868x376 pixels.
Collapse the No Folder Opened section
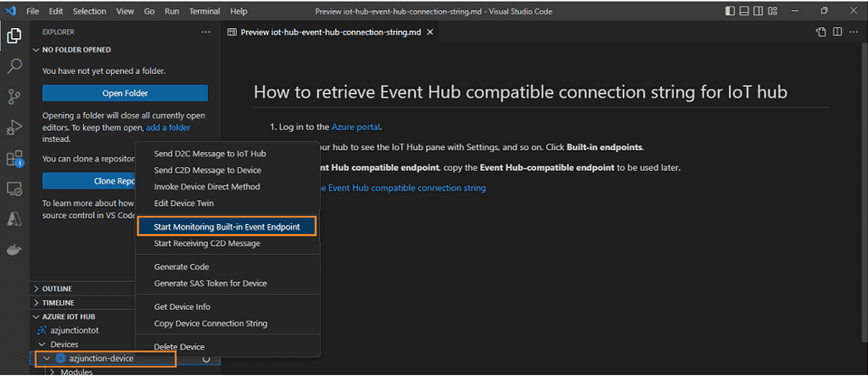click(36, 50)
